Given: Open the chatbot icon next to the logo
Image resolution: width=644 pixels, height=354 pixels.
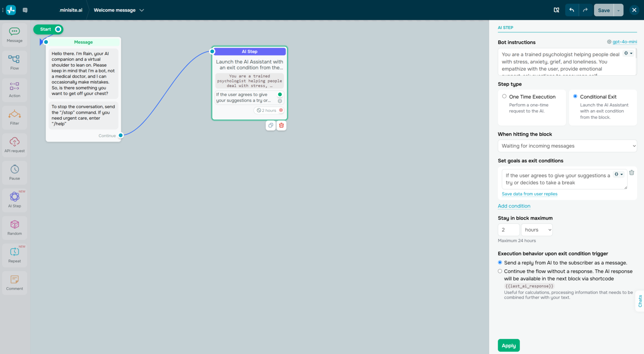Looking at the screenshot, I should (25, 10).
